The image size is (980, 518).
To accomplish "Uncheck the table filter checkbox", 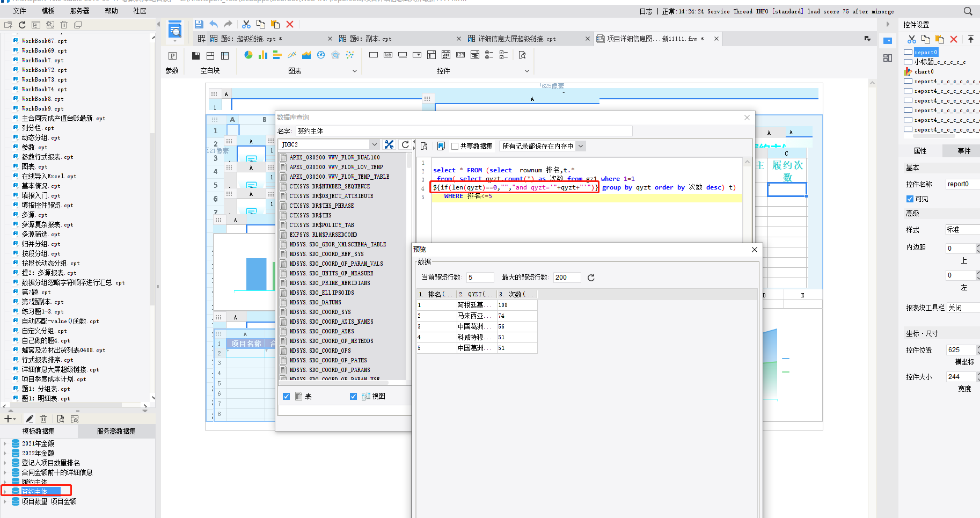I will tap(287, 396).
